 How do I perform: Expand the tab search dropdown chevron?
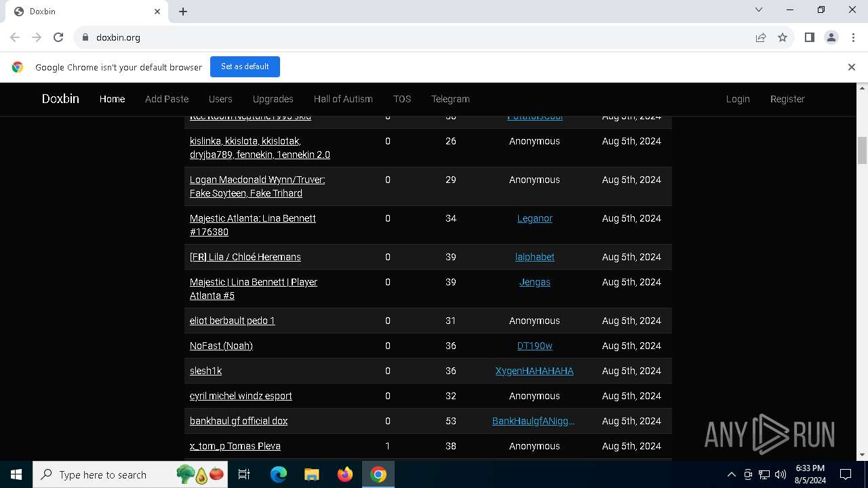point(759,9)
